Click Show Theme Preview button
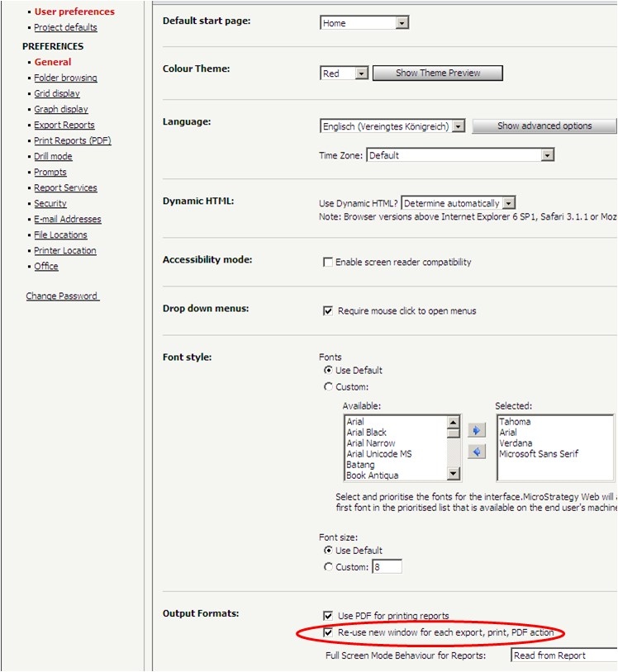This screenshot has width=618, height=672. (438, 73)
